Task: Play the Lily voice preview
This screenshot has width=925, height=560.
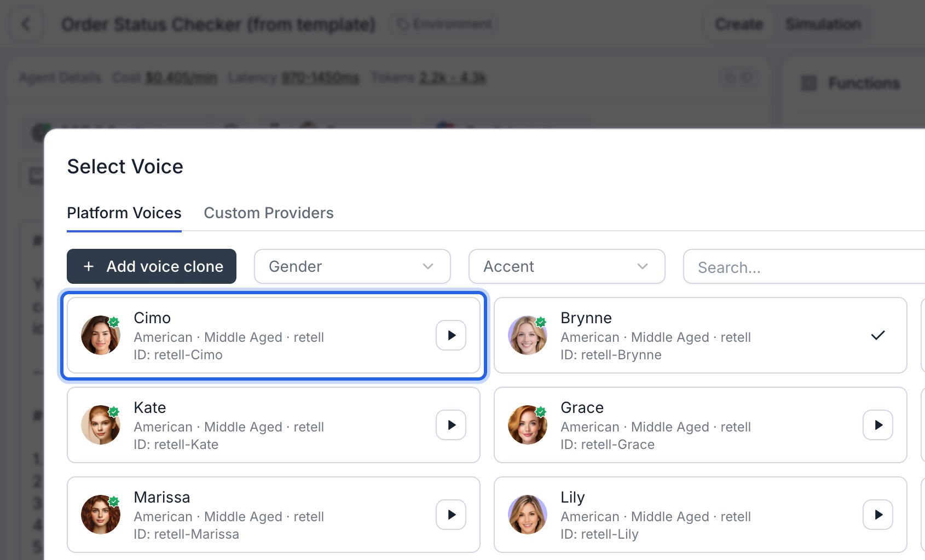Action: coord(878,515)
